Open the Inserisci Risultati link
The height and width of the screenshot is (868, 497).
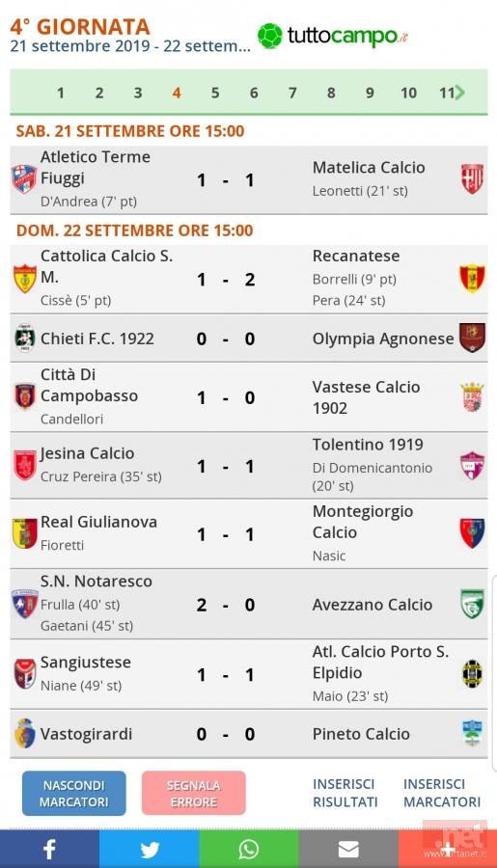(345, 793)
